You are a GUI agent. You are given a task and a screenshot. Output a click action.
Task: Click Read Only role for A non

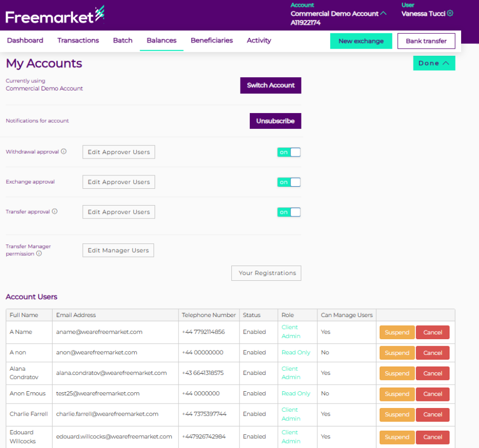click(296, 352)
